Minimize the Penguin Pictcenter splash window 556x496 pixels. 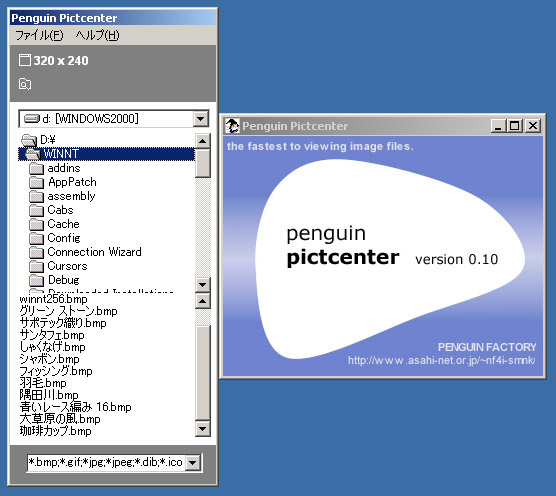(498, 126)
